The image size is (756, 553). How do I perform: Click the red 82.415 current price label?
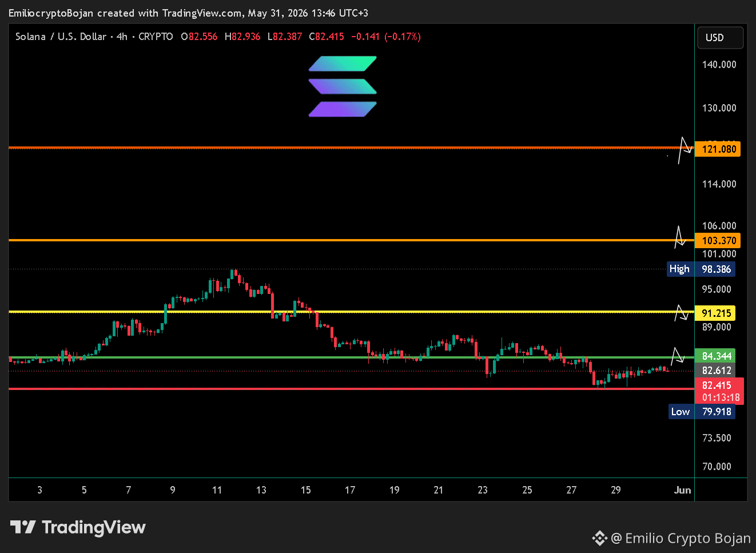[717, 385]
